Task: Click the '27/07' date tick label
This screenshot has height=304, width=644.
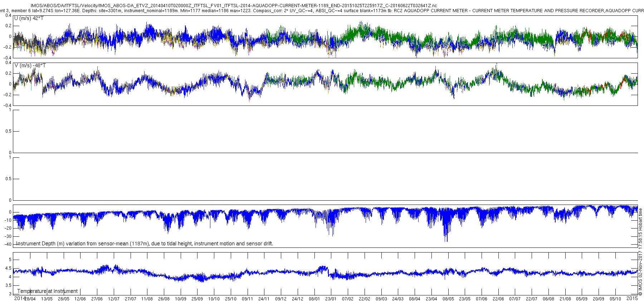Action: click(131, 299)
